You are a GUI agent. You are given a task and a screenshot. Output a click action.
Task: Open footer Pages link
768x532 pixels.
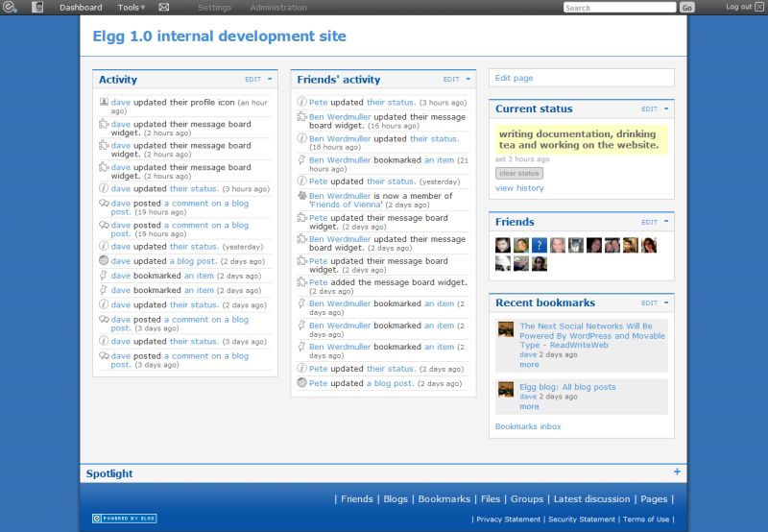point(654,498)
